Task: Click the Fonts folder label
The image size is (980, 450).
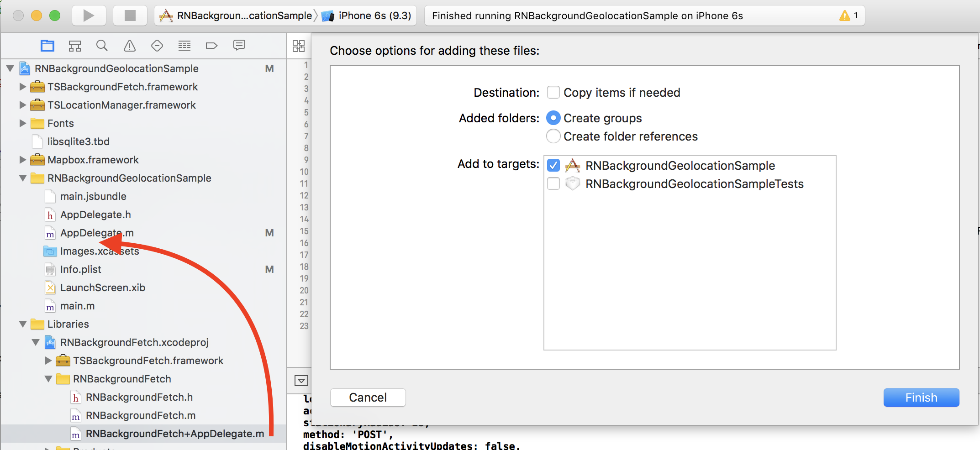Action: [x=61, y=123]
